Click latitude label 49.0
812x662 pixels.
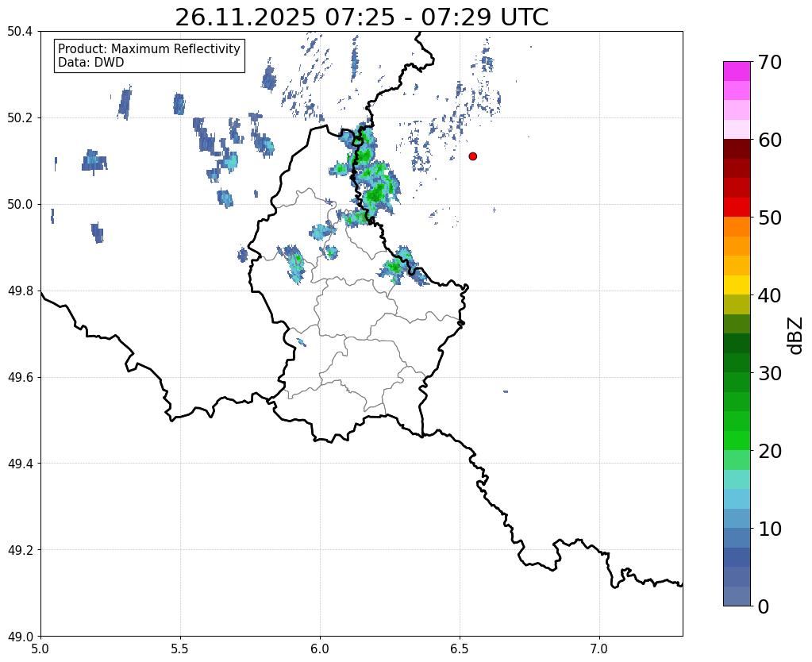[20, 637]
